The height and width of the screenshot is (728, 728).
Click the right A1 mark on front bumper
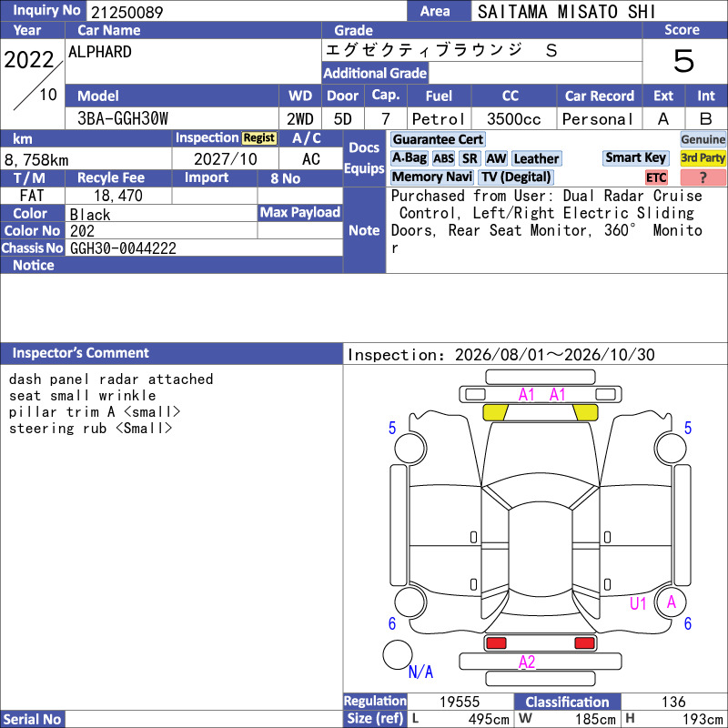click(558, 395)
